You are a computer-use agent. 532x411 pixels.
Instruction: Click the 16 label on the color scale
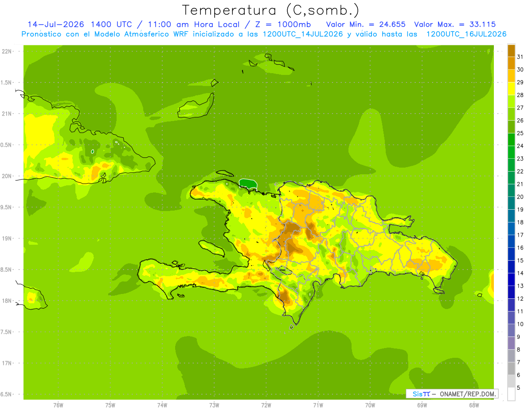pyautogui.click(x=520, y=248)
